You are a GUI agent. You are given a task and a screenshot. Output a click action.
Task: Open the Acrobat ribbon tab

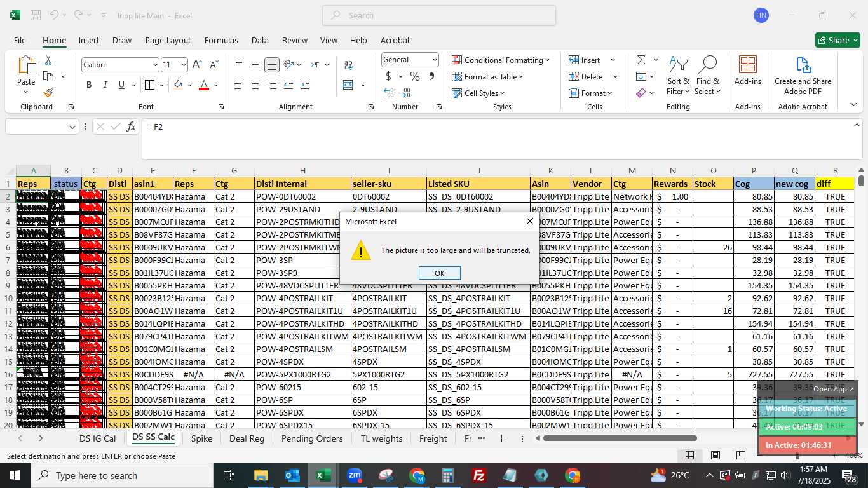tap(395, 40)
